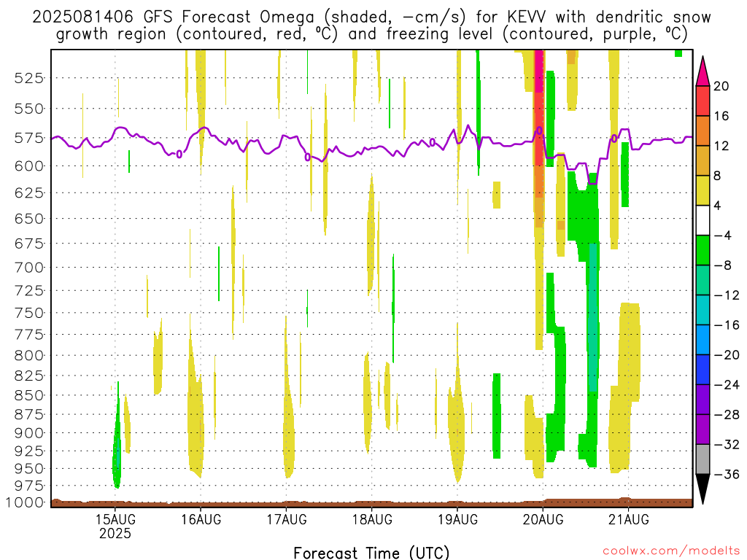
Task: Click the dark orange 12-to-16 colorbar segment
Action: [703, 131]
